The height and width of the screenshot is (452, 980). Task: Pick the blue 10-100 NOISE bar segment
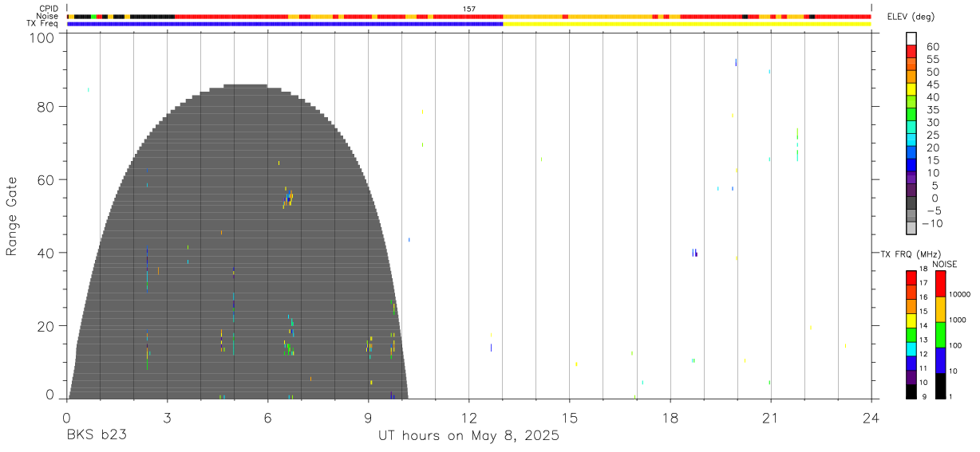pyautogui.click(x=940, y=360)
